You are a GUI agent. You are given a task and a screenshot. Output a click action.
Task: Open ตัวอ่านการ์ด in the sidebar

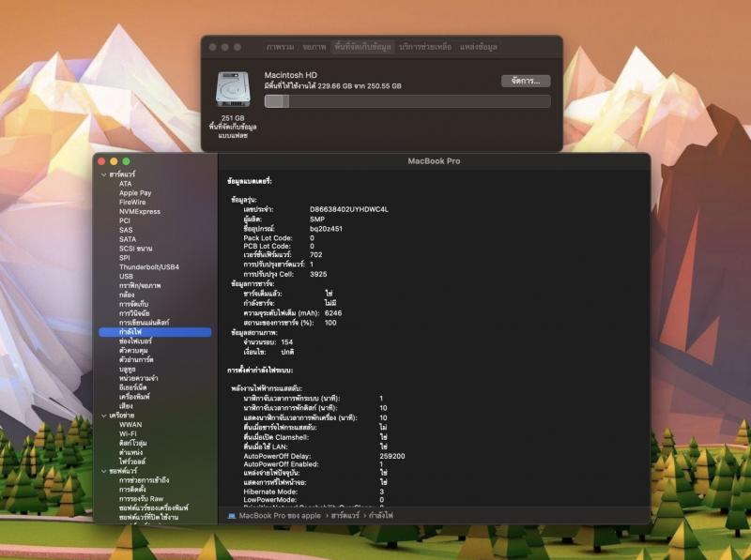[136, 359]
